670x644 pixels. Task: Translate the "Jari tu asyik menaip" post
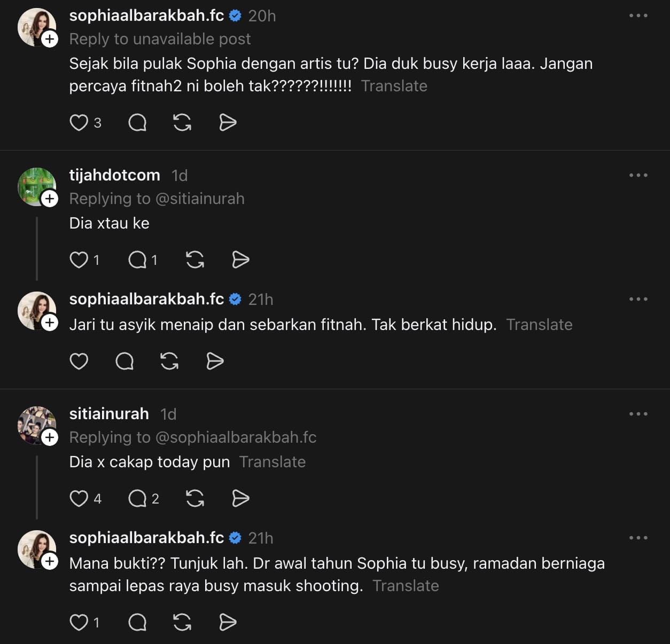tap(539, 325)
